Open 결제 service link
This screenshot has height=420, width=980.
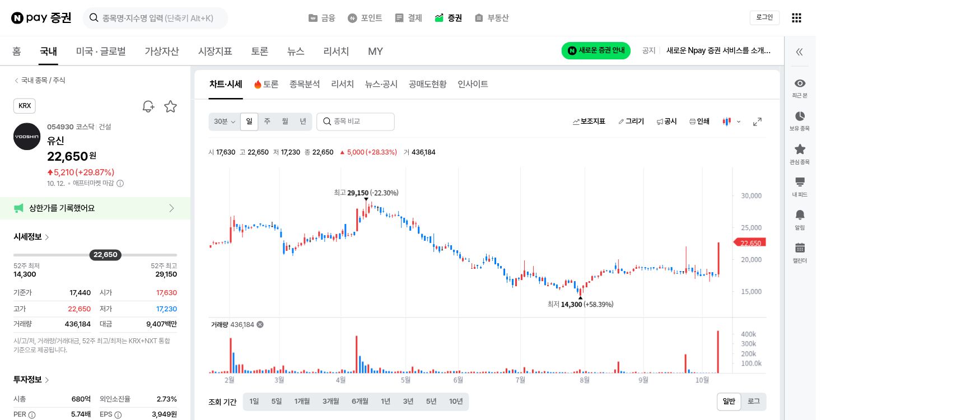pos(408,18)
